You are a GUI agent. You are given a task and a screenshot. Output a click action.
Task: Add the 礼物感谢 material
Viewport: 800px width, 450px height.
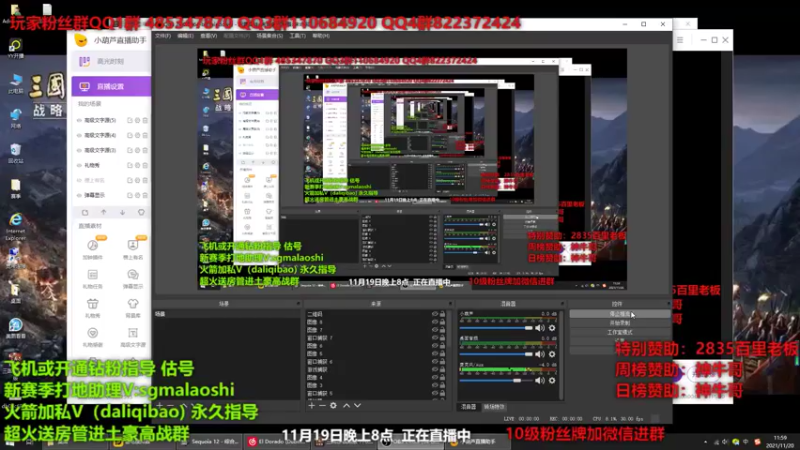coord(93,337)
